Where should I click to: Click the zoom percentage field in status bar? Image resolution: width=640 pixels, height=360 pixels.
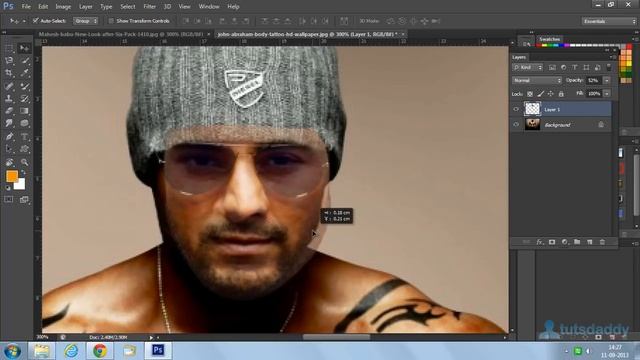coord(42,337)
